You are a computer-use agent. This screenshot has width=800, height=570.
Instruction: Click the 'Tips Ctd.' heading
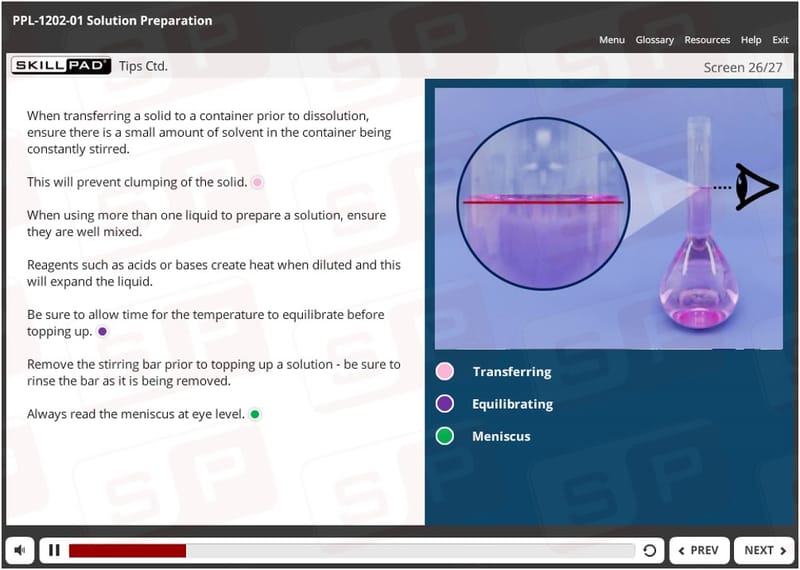coord(143,66)
